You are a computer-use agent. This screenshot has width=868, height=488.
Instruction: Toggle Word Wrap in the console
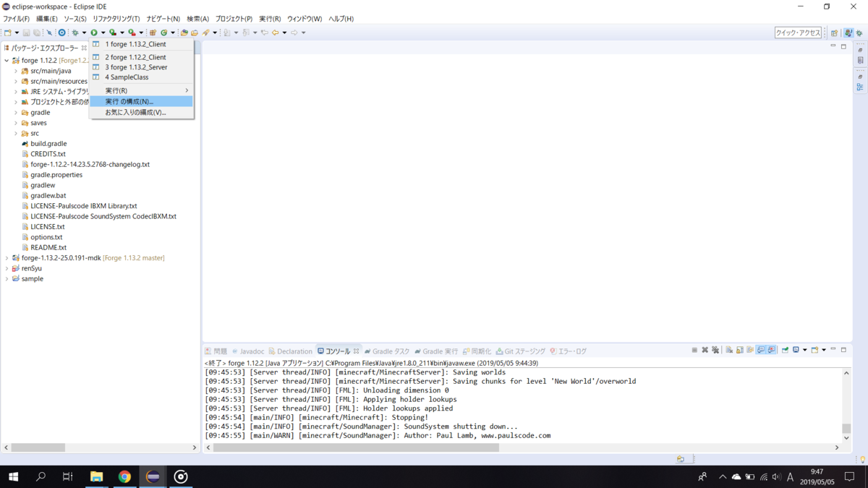click(750, 350)
